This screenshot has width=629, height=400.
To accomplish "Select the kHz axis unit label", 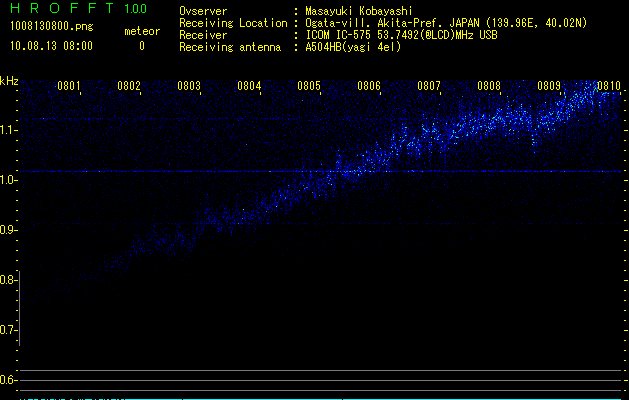I will tap(9, 81).
